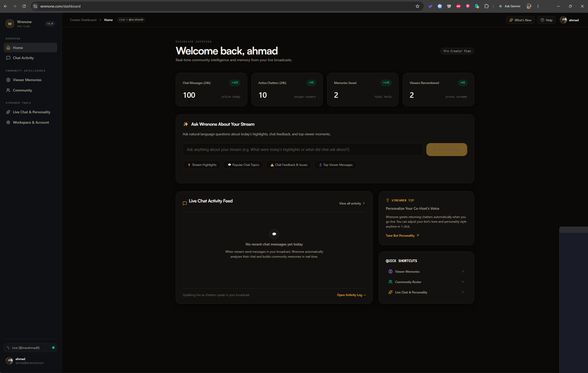Viewport: 588px width, 373px height.
Task: Open Viewer Memories quick shortcut
Action: tap(426, 272)
